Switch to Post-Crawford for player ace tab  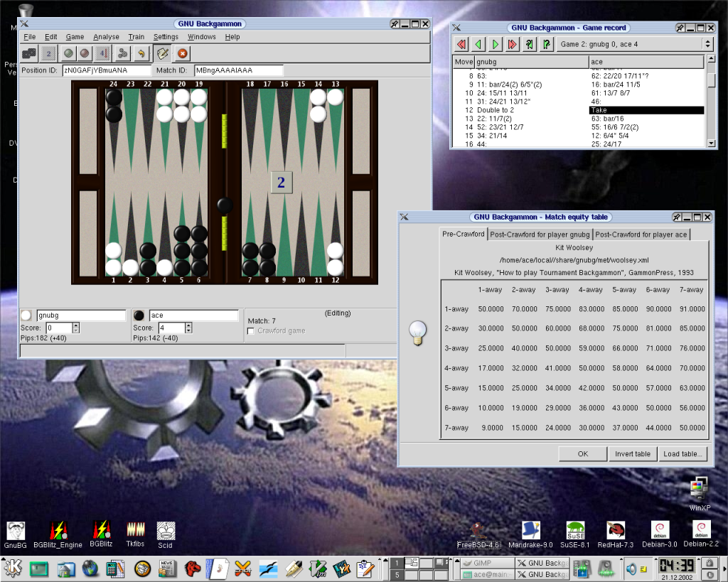coord(641,235)
